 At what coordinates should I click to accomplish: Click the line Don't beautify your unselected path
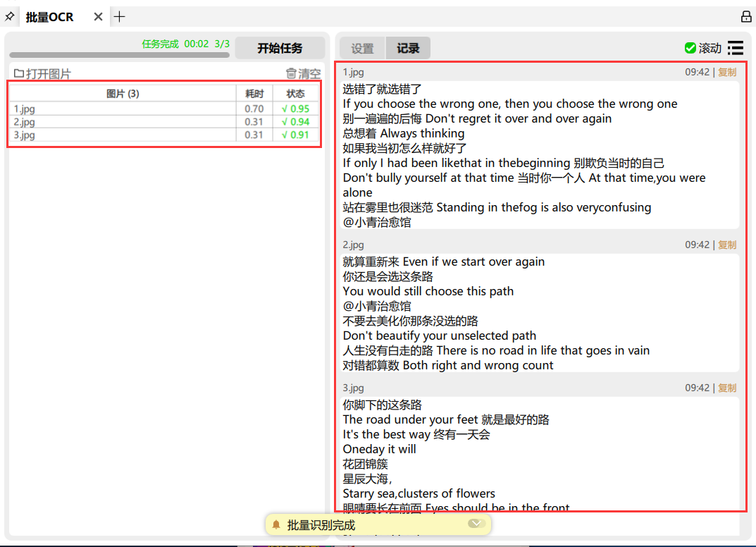coord(439,336)
